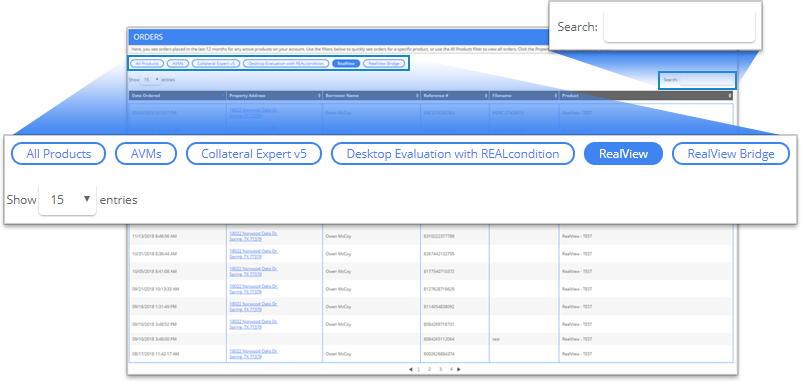Click filename cell reading 'test'
This screenshot has height=382, width=801.
(x=496, y=339)
